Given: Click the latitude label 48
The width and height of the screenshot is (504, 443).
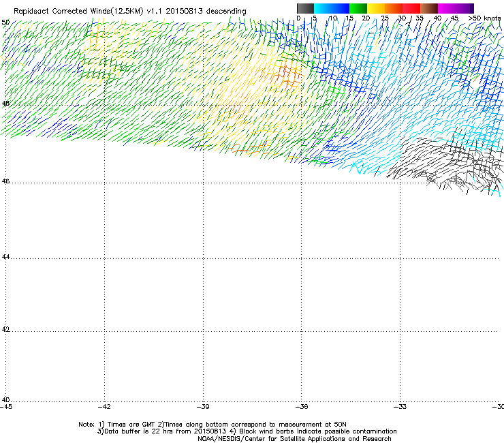Looking at the screenshot, I should 5,104.
